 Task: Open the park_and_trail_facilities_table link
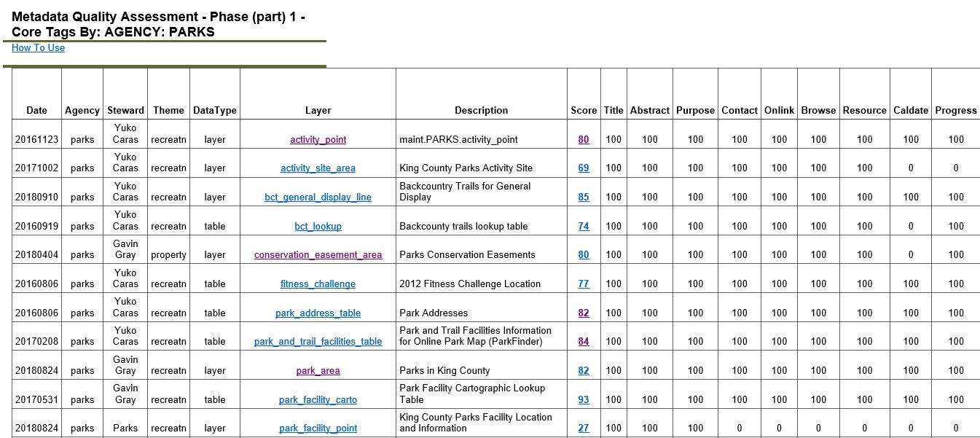318,341
